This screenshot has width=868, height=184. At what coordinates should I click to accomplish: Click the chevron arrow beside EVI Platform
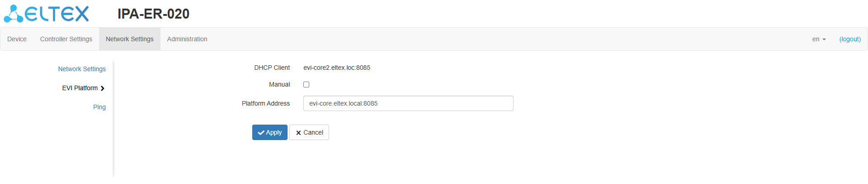pos(103,88)
